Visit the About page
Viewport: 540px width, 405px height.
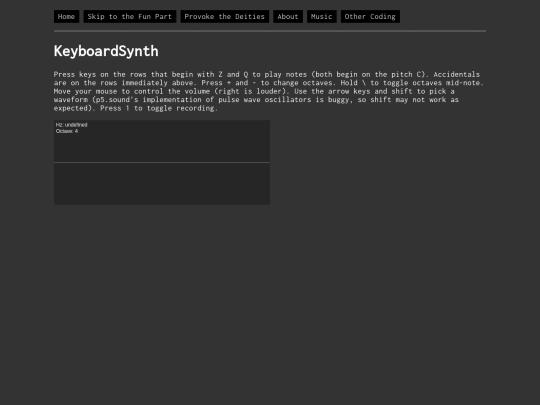point(288,17)
